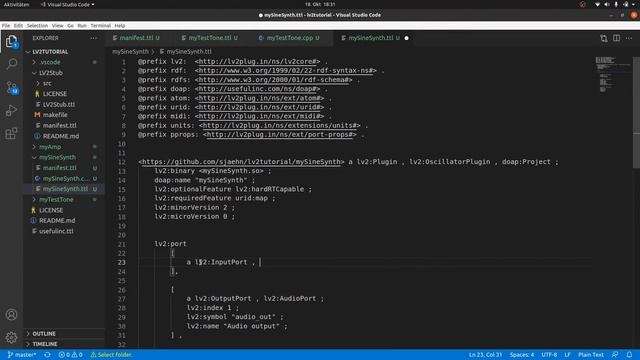Click the volume indicator in the top bar

pos(607,4)
